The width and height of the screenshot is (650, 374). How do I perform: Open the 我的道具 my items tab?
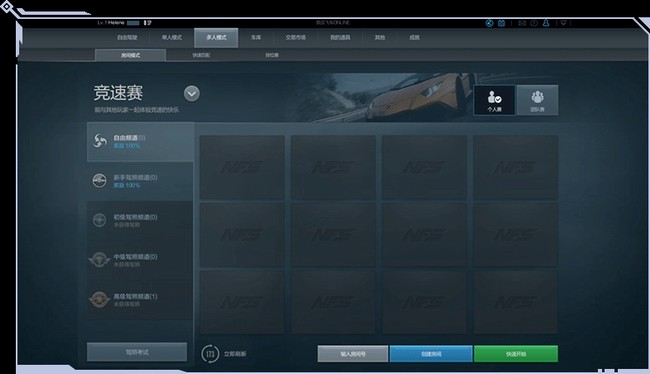[x=340, y=38]
